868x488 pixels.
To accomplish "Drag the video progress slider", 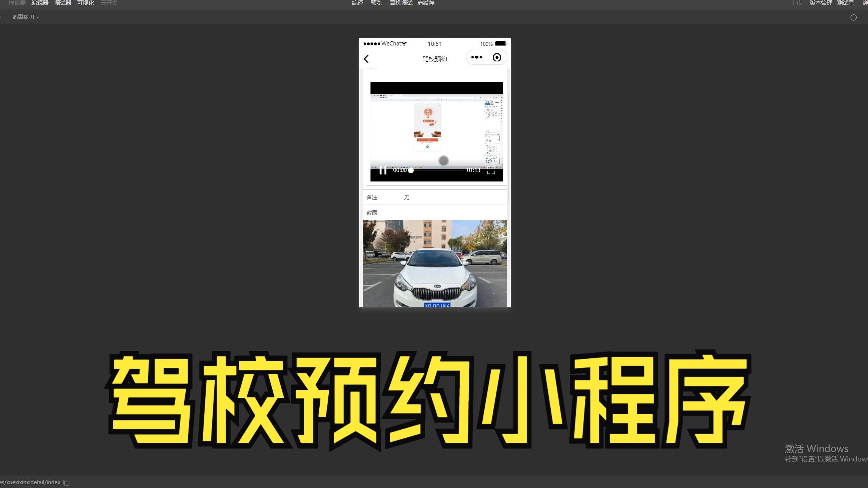I will pos(411,170).
